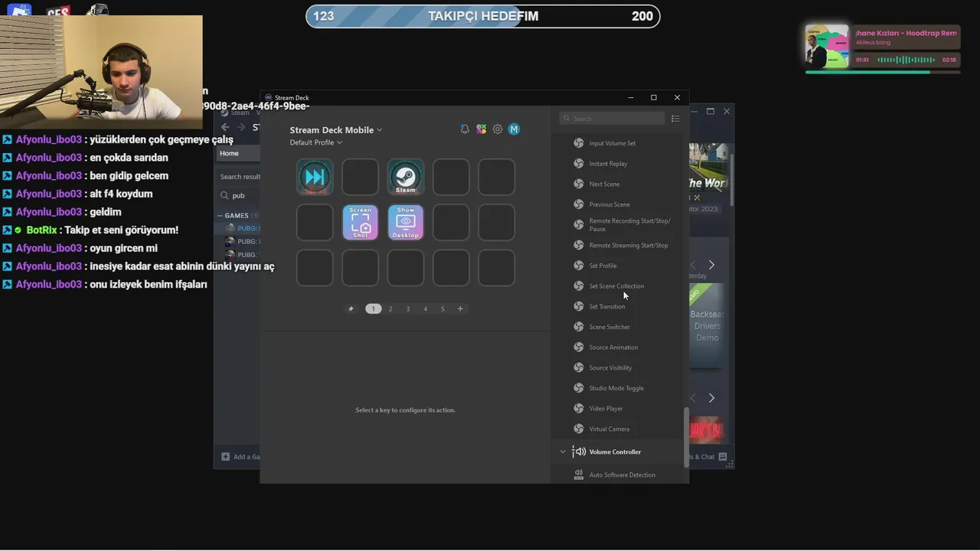The image size is (980, 551).
Task: Open the colorful Marketplace icon
Action: pyautogui.click(x=481, y=129)
